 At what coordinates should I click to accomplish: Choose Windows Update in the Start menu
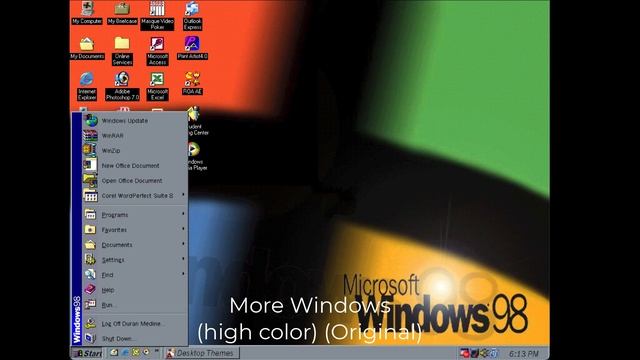pos(135,121)
